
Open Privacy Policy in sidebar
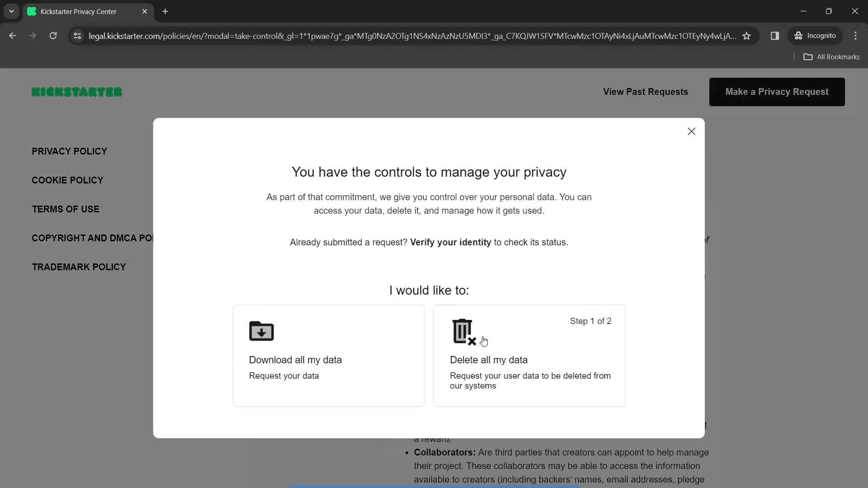tap(69, 151)
